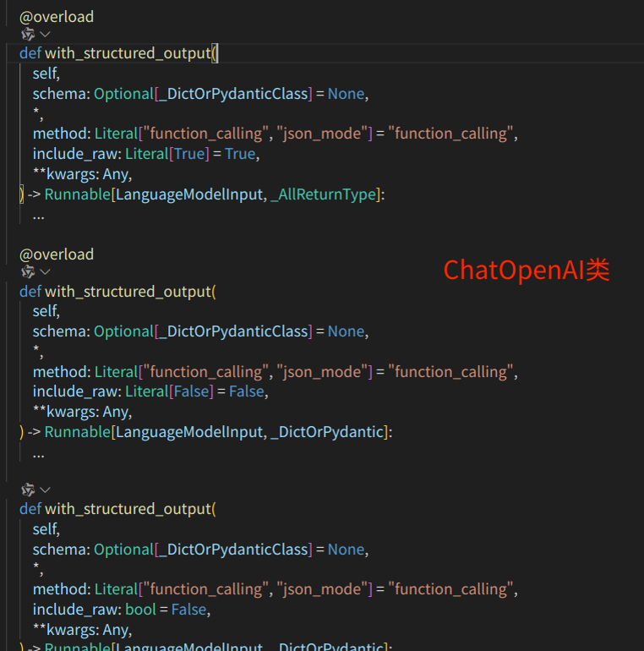Click the Literal[False] type annotation
Image resolution: width=644 pixels, height=651 pixels.
click(x=169, y=391)
